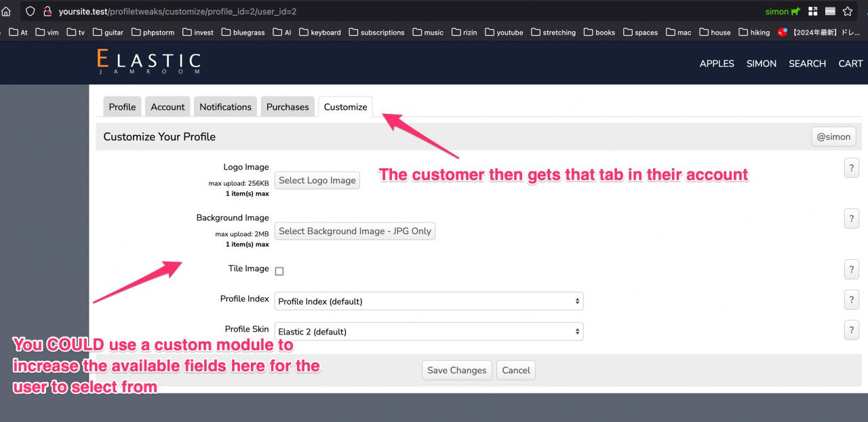Open the Elastic Jamroom logo home
The image size is (868, 422).
(x=149, y=62)
